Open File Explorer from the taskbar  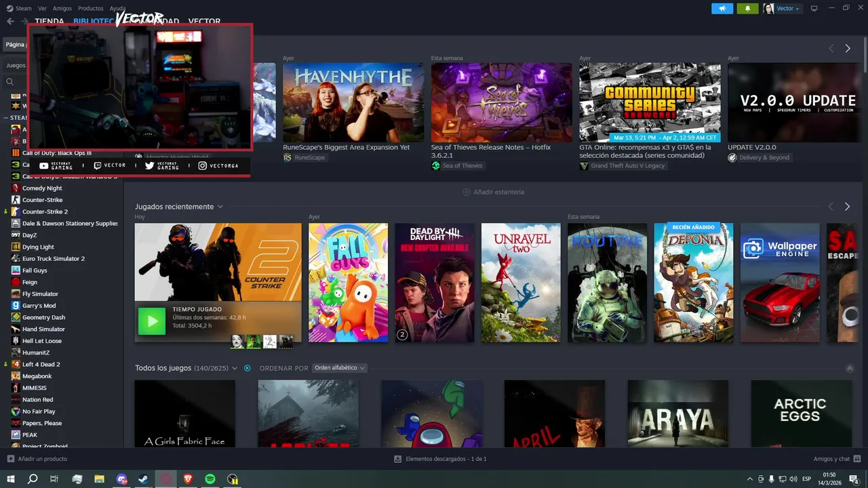pos(99,479)
